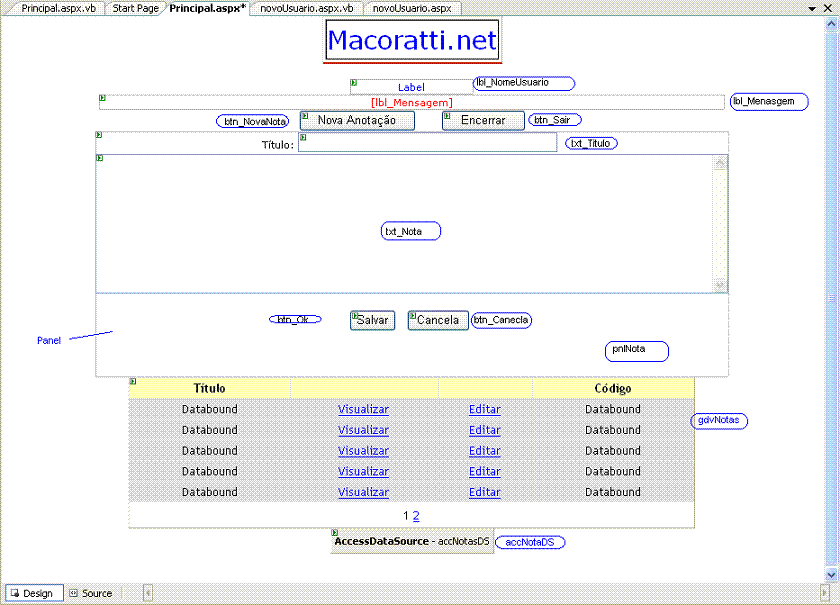The image size is (840, 605).
Task: Click Visualizar link in the first grid row
Action: 363,409
